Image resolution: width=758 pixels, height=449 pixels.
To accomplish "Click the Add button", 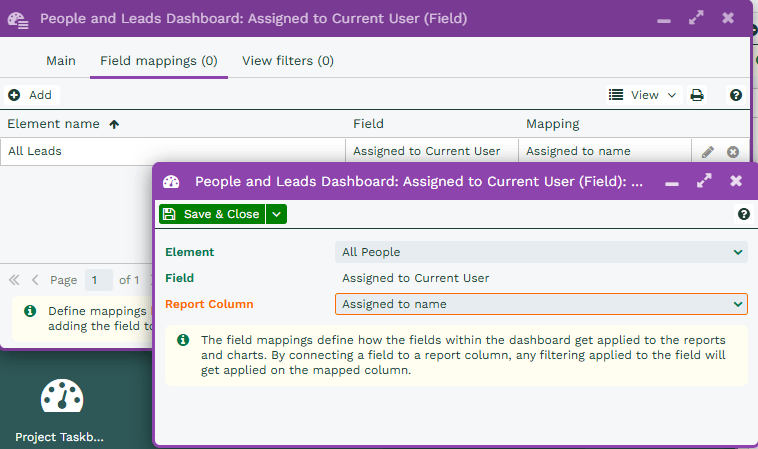I will click(31, 95).
